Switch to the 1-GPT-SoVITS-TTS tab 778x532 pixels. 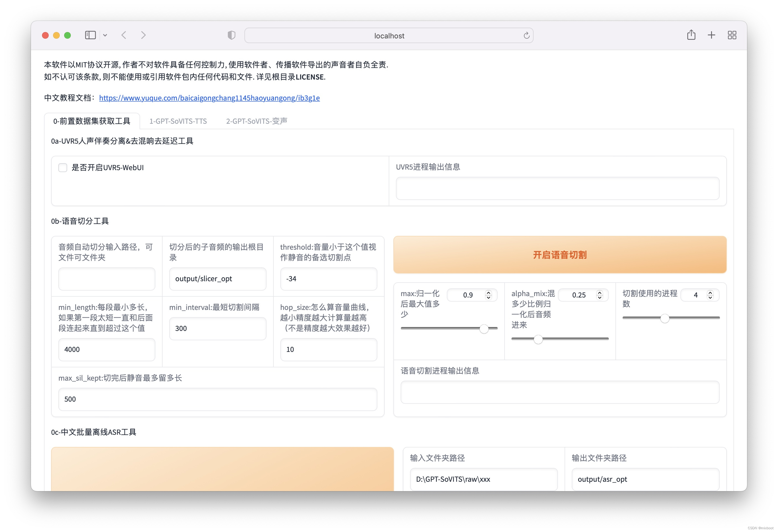[x=178, y=121]
